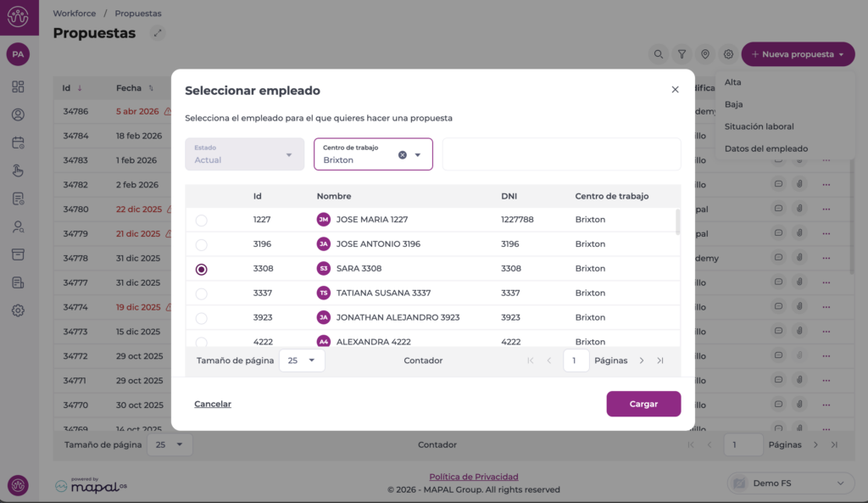This screenshot has height=503, width=868.
Task: Open the dialog page size dropdown
Action: point(302,360)
